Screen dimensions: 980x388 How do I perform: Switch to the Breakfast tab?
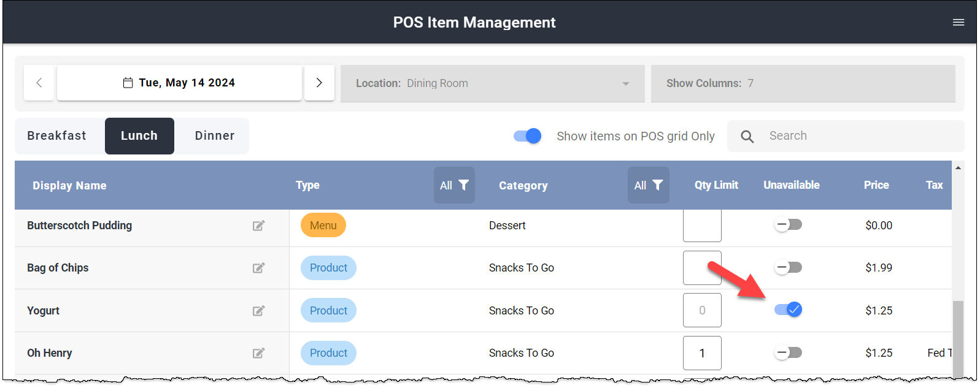click(56, 136)
